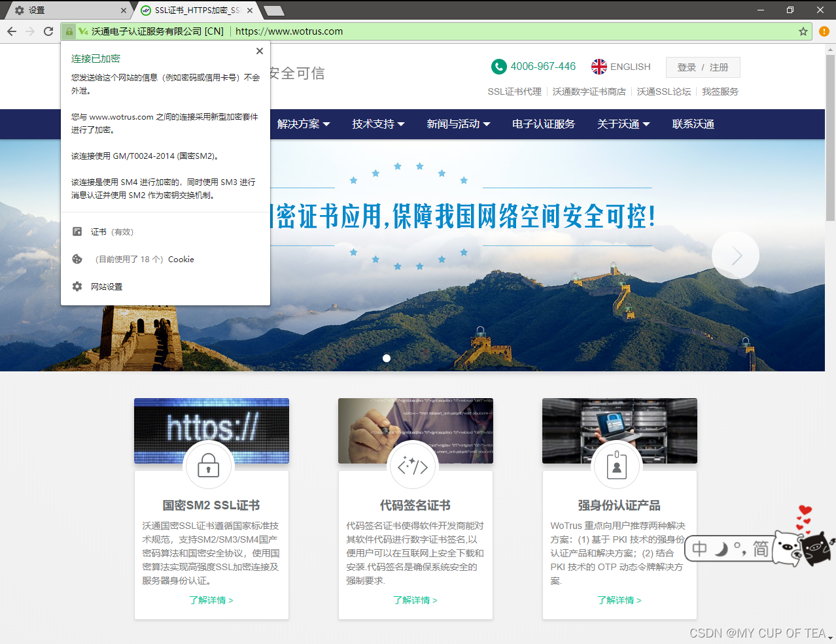Click the orange alert icon beside address bar

pyautogui.click(x=824, y=31)
